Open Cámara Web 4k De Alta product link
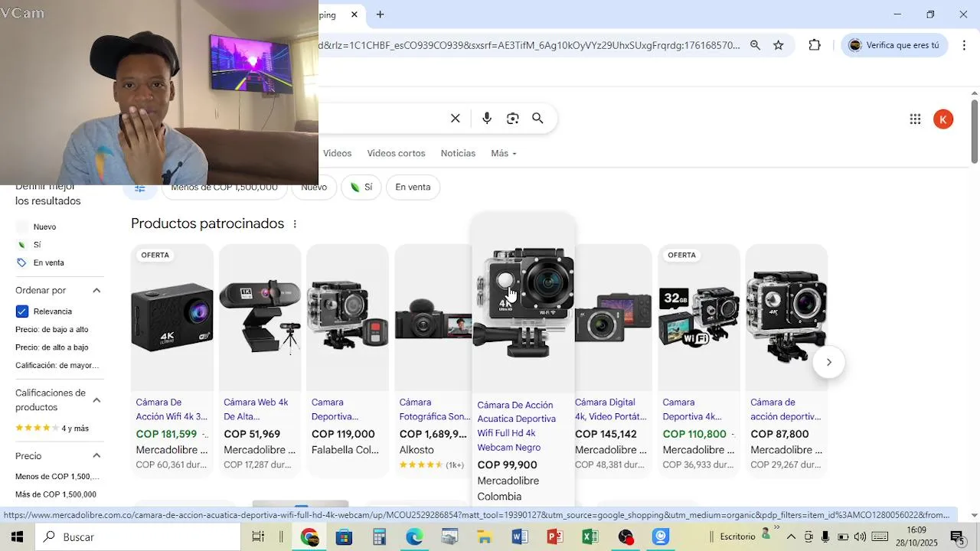Screen dimensions: 980x551 click(x=256, y=409)
